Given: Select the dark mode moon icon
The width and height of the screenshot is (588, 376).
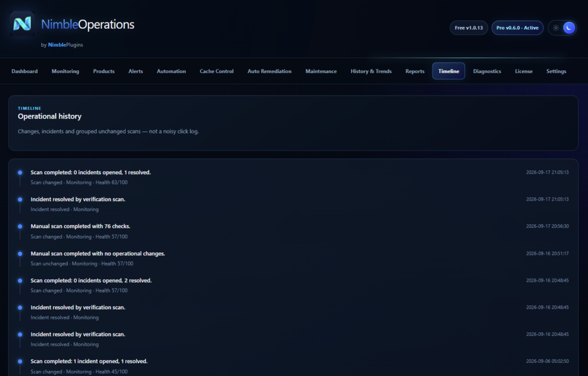Looking at the screenshot, I should pos(569,28).
